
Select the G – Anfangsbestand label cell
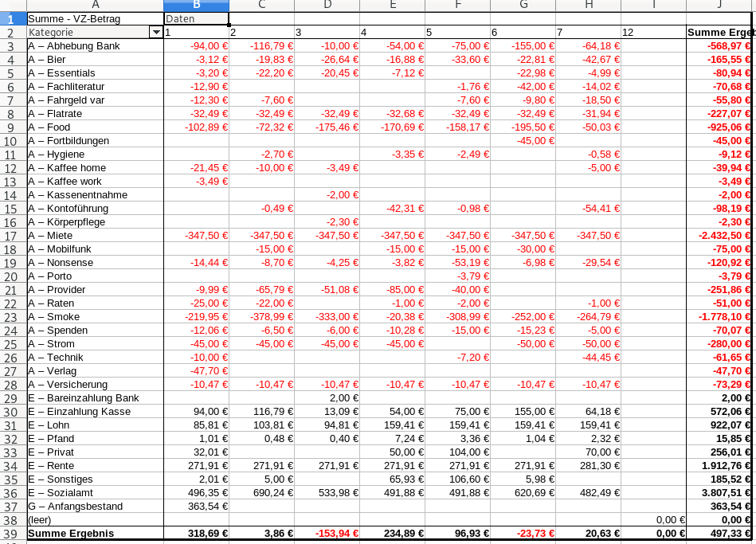[95, 507]
